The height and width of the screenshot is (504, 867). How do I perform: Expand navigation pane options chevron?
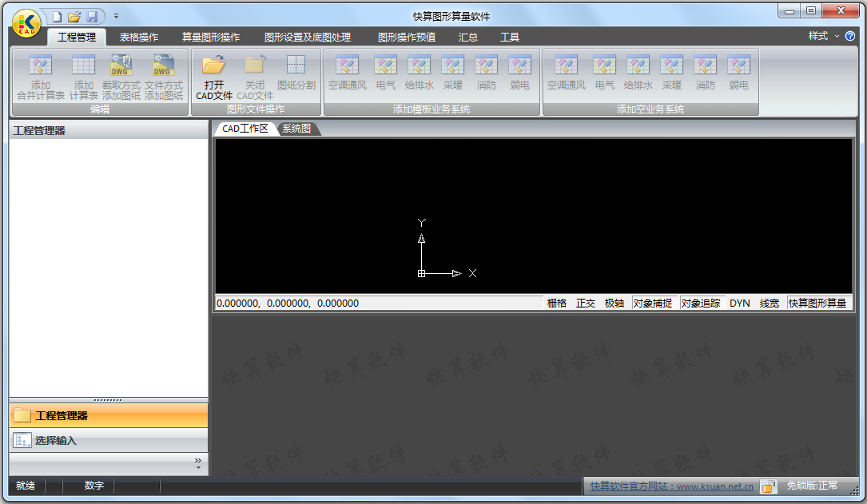coord(198,463)
